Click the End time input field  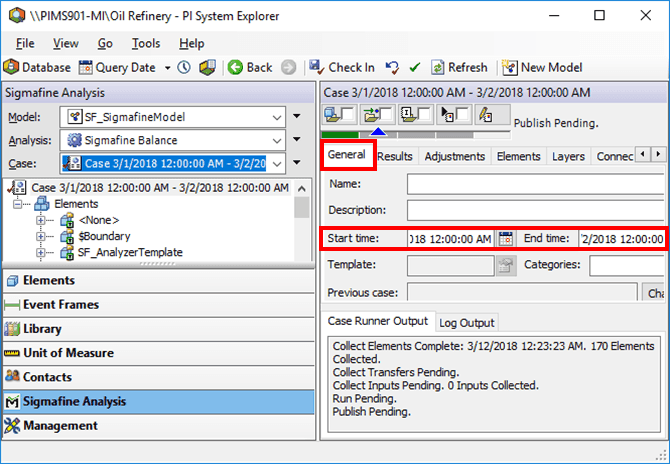tap(622, 239)
